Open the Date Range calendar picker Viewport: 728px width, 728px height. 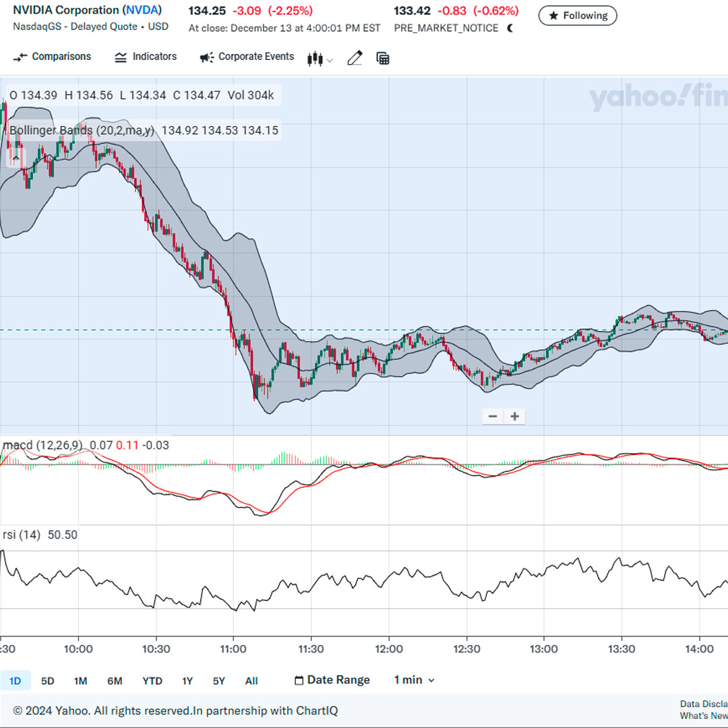[x=332, y=680]
